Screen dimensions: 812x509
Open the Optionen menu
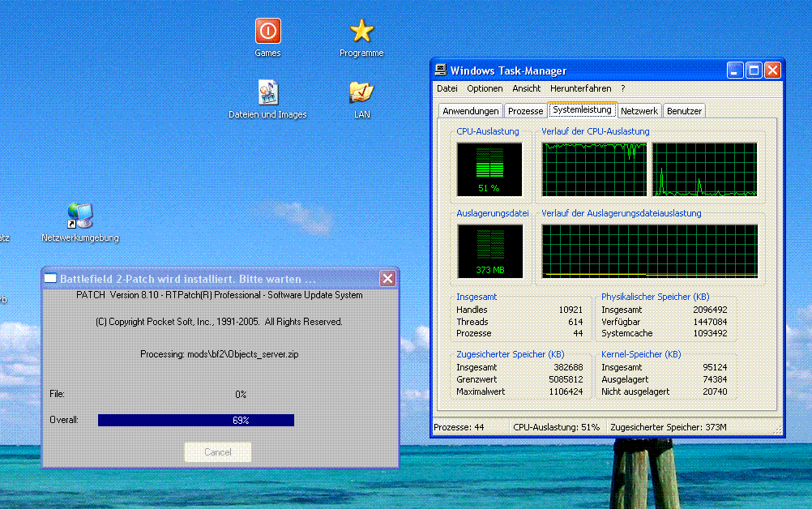click(x=485, y=88)
